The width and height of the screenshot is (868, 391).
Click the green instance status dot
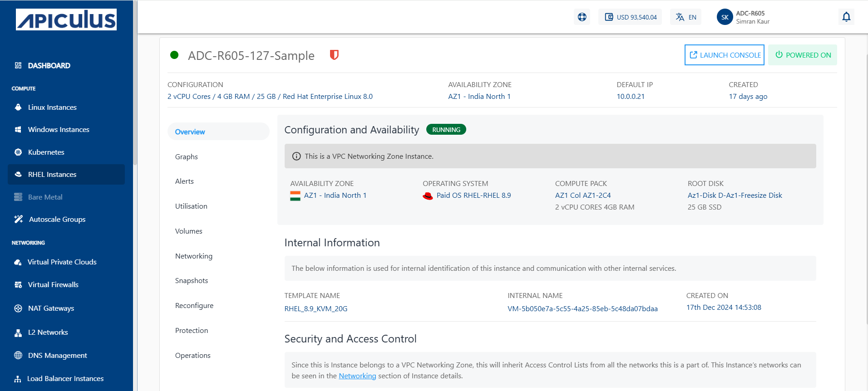pos(174,55)
